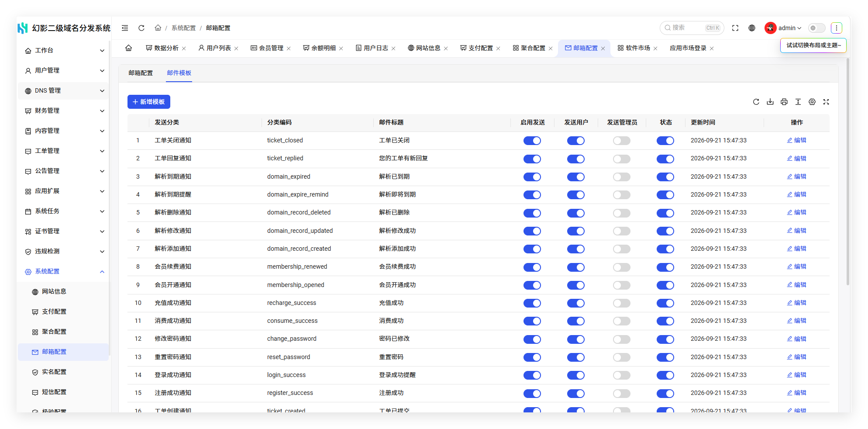Collapse the 系统配置 sidebar menu
This screenshot has width=868, height=429.
(x=63, y=272)
